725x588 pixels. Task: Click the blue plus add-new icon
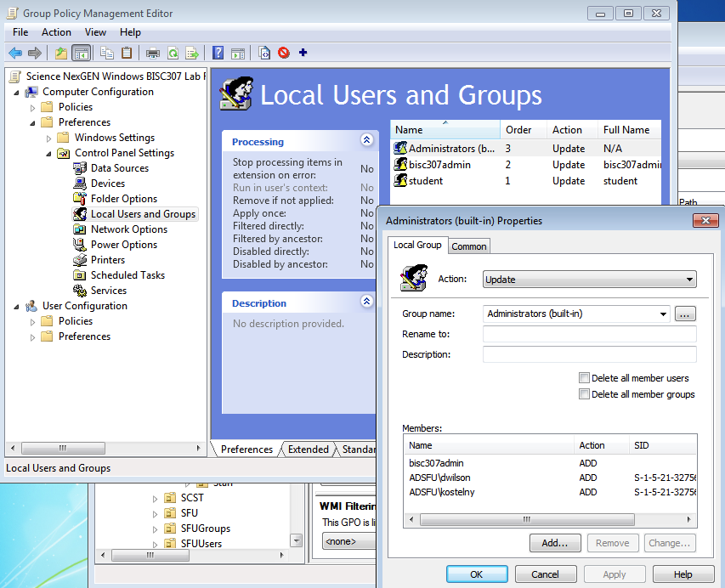coord(303,53)
